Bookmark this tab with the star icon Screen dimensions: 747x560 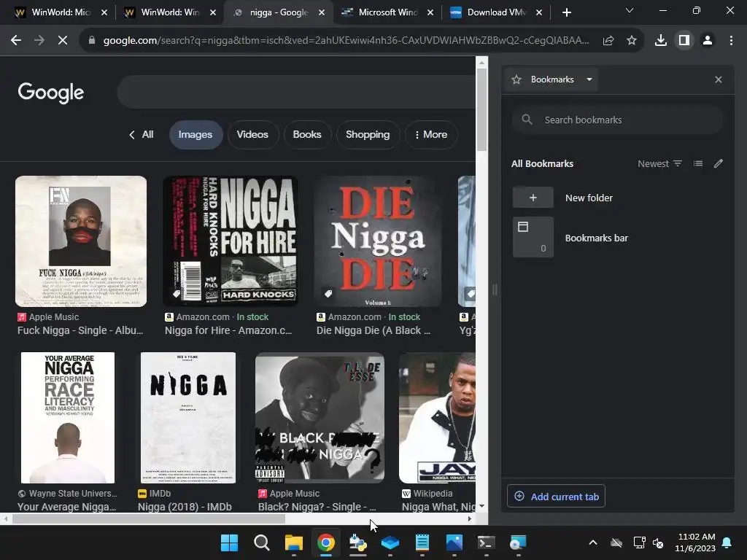[632, 41]
